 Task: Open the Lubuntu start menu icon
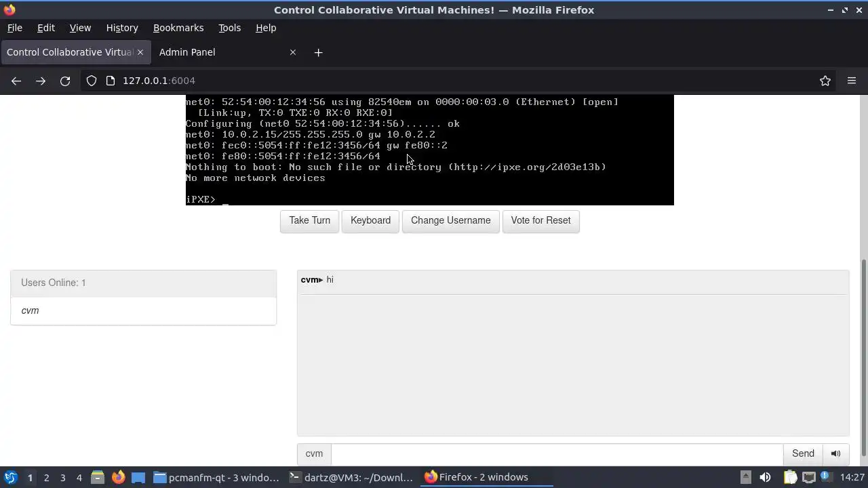coord(10,477)
